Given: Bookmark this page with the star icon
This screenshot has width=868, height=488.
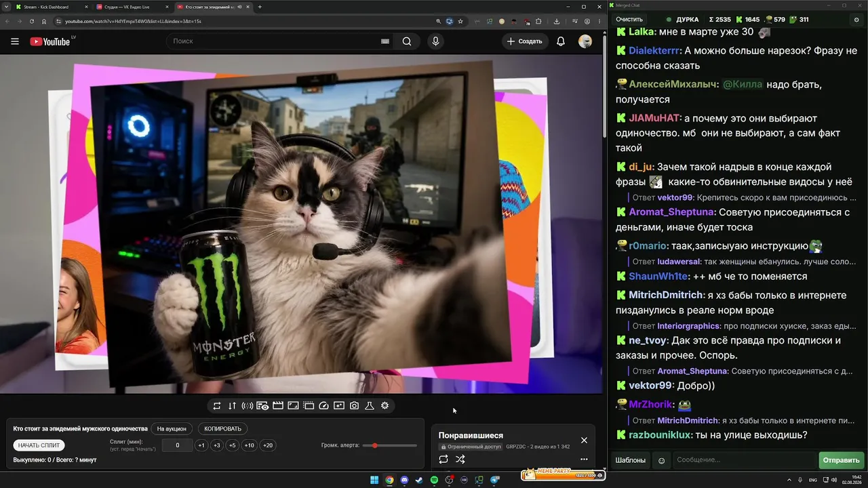Looking at the screenshot, I should (x=460, y=21).
